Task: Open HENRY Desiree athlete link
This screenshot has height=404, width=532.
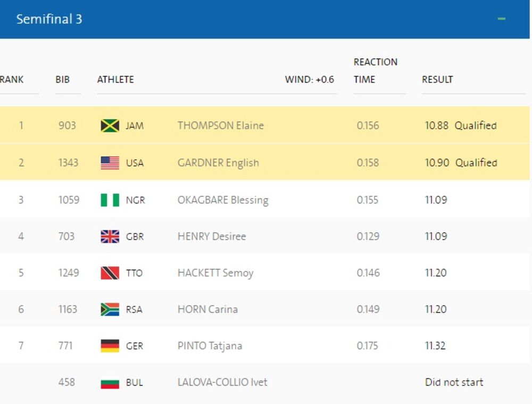Action: [212, 236]
